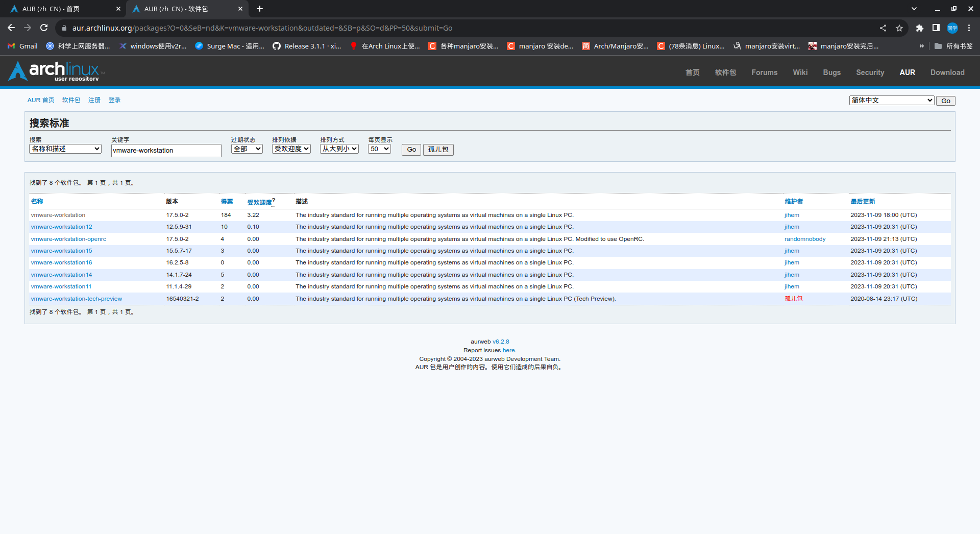Click the Arch Linux logo

click(55, 71)
